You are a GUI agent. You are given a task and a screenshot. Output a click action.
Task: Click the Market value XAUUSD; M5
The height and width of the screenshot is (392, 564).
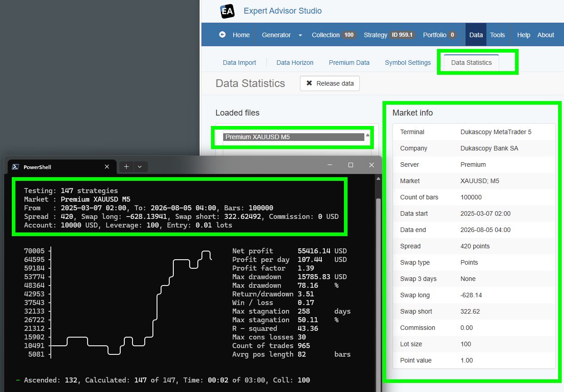(480, 181)
